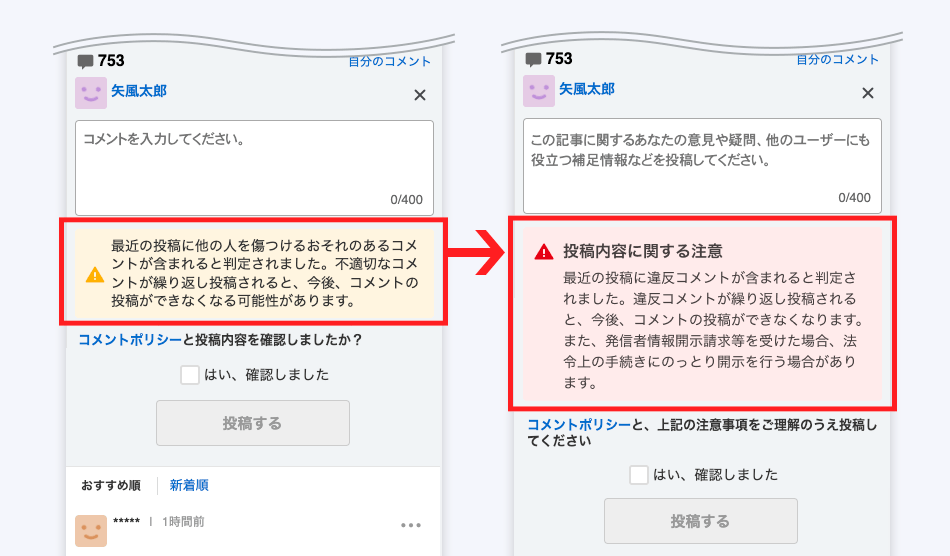The width and height of the screenshot is (950, 556).
Task: Open 矢風太郎 profile in the left panel
Action: pyautogui.click(x=139, y=91)
